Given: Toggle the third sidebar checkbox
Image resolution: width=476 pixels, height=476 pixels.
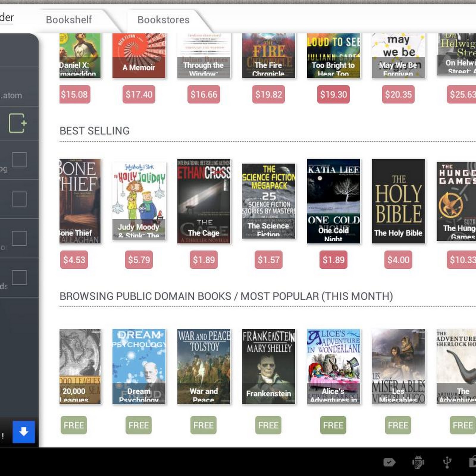Looking at the screenshot, I should [19, 238].
